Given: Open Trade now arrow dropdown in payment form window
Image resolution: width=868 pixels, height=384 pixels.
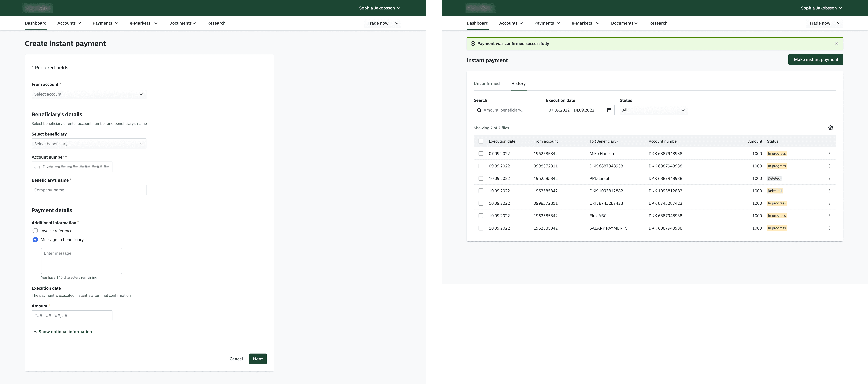Looking at the screenshot, I should coord(397,23).
